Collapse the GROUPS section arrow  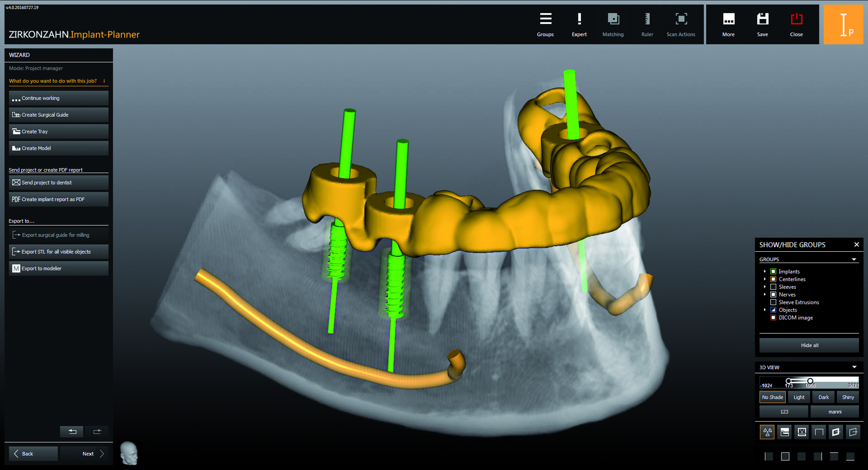point(854,259)
